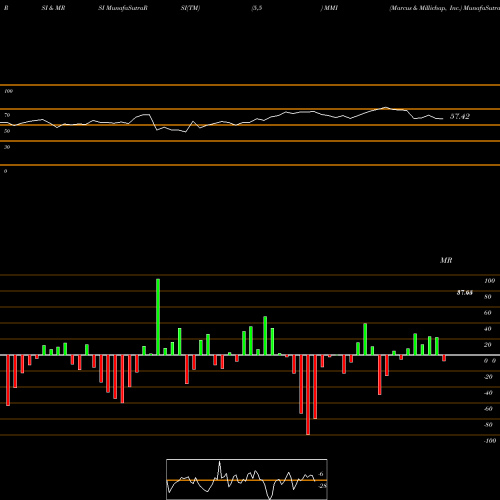This screenshot has width=500, height=500.
Task: Click the 100 label on the RSI axis
Action: click(x=9, y=91)
